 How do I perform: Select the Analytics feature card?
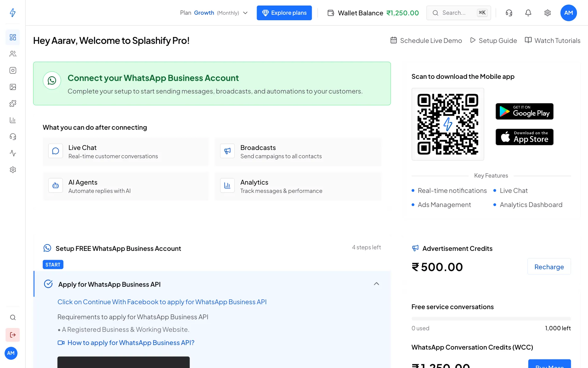tap(298, 186)
